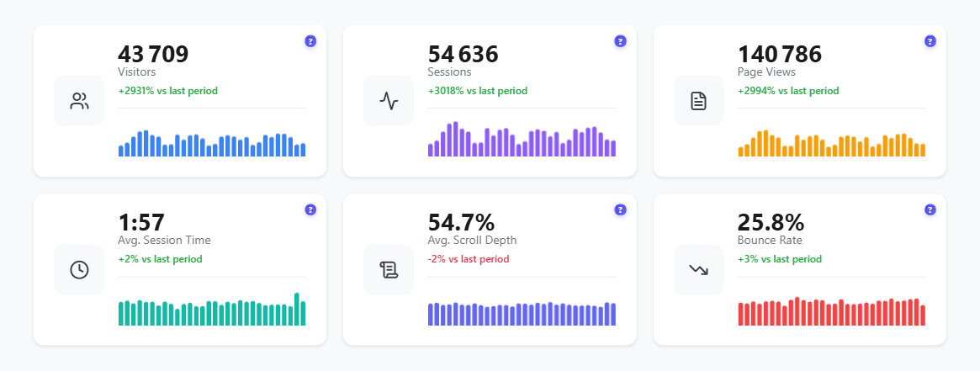
Task: Click the 25.8% bounce rate value
Action: point(771,223)
